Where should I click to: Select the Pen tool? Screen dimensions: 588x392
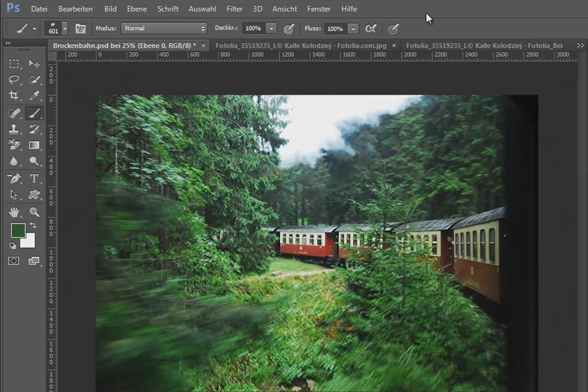pyautogui.click(x=14, y=179)
